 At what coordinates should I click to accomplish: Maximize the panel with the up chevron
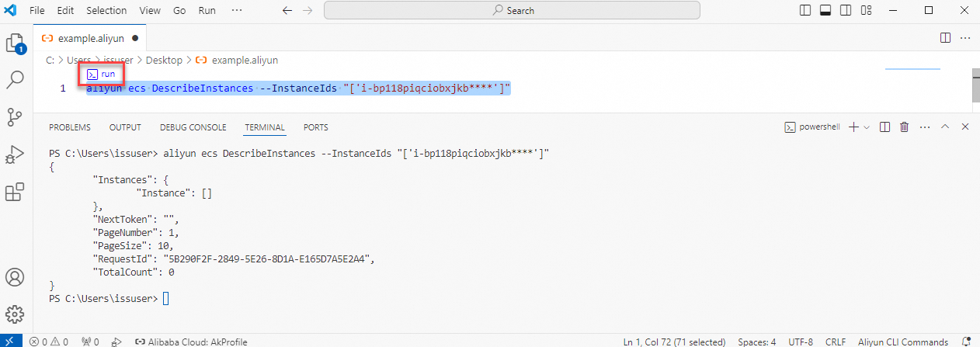[x=945, y=127]
